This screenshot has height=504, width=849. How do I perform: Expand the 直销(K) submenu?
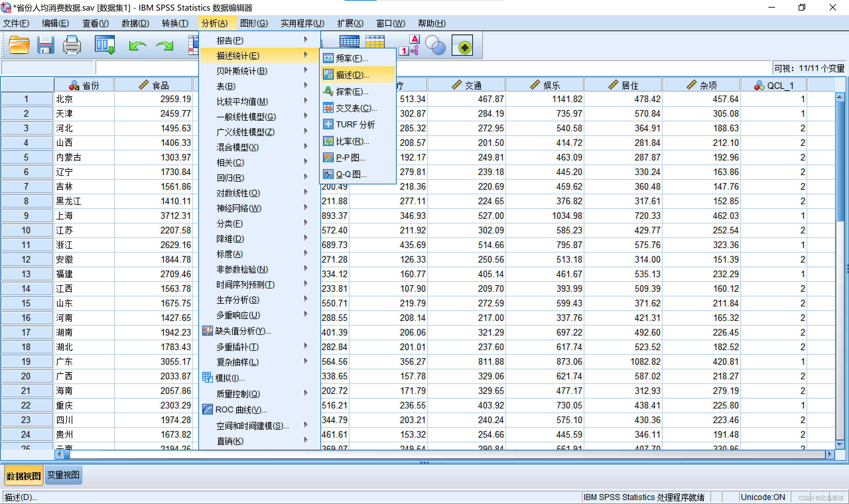[x=259, y=441]
